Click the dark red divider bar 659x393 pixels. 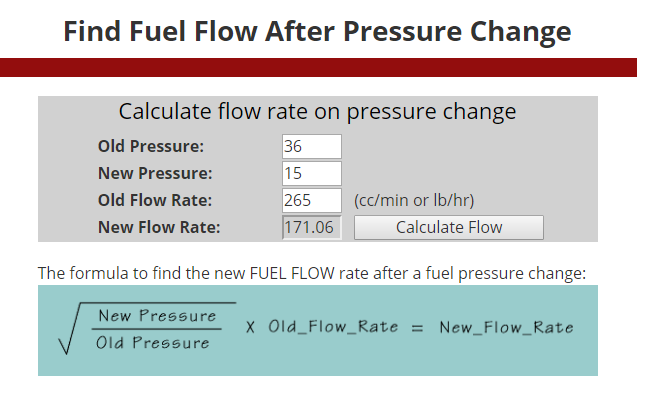click(318, 67)
